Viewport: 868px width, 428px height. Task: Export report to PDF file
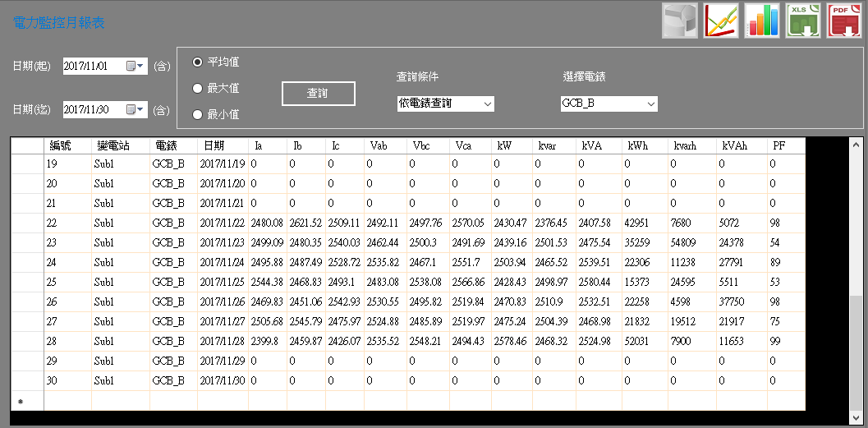pos(844,21)
